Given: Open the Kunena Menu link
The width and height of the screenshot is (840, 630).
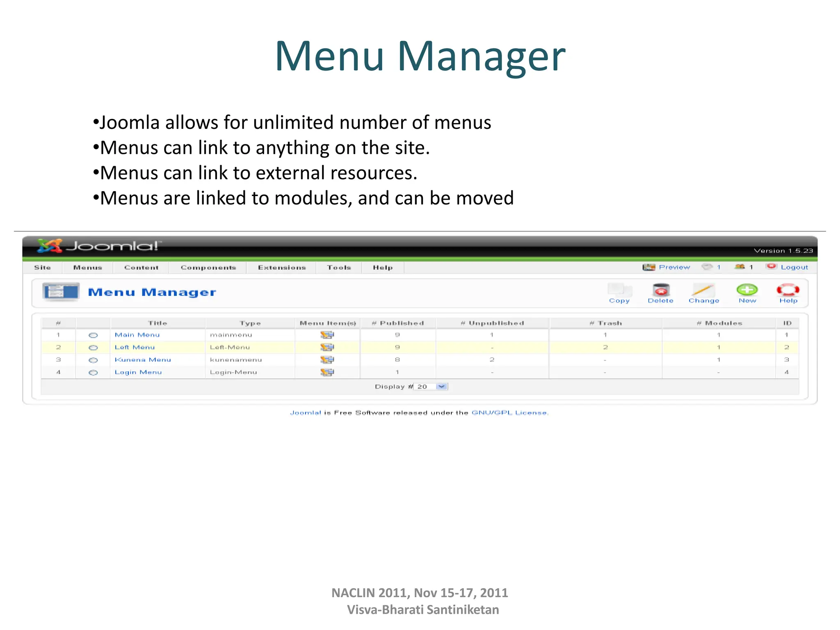Looking at the screenshot, I should point(143,360).
